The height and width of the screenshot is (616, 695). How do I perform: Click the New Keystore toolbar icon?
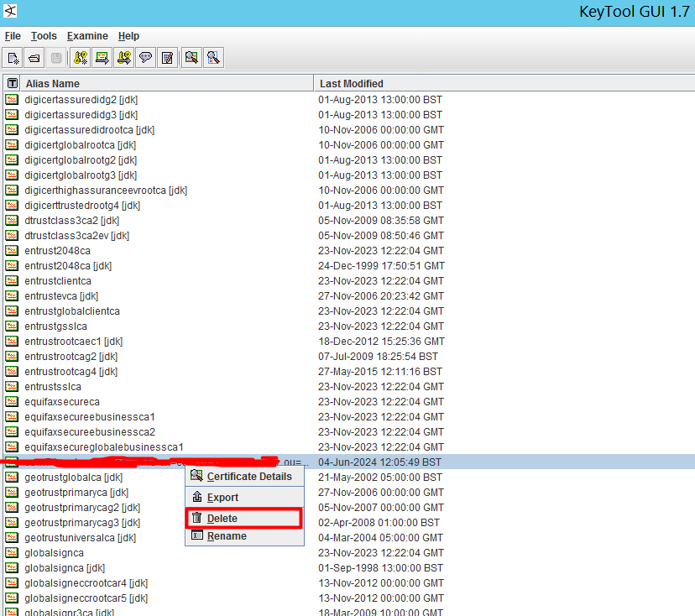pos(13,57)
